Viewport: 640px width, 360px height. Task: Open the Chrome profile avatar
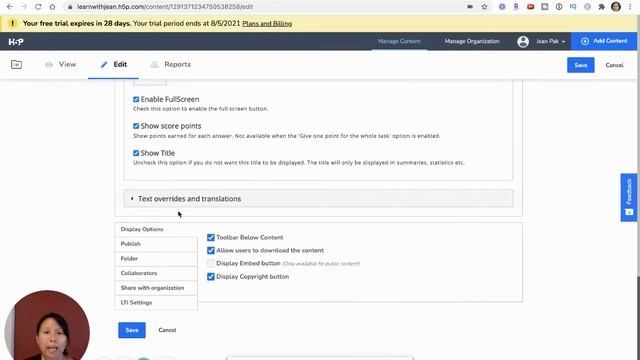pyautogui.click(x=616, y=7)
